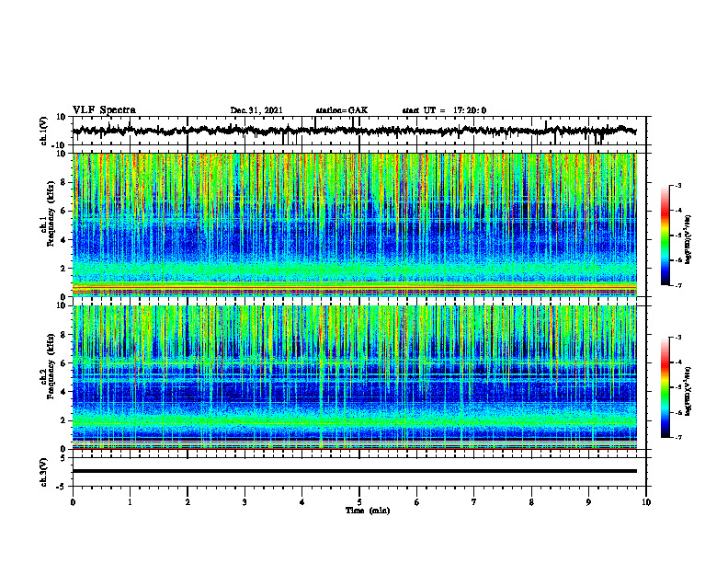Screen dimensions: 728x563
Task: Click the time axis tick label '9'
Action: [588, 502]
